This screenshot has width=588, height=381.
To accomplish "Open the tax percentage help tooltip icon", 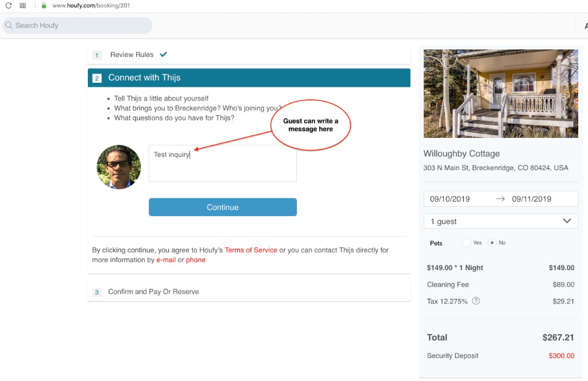I will 475,301.
